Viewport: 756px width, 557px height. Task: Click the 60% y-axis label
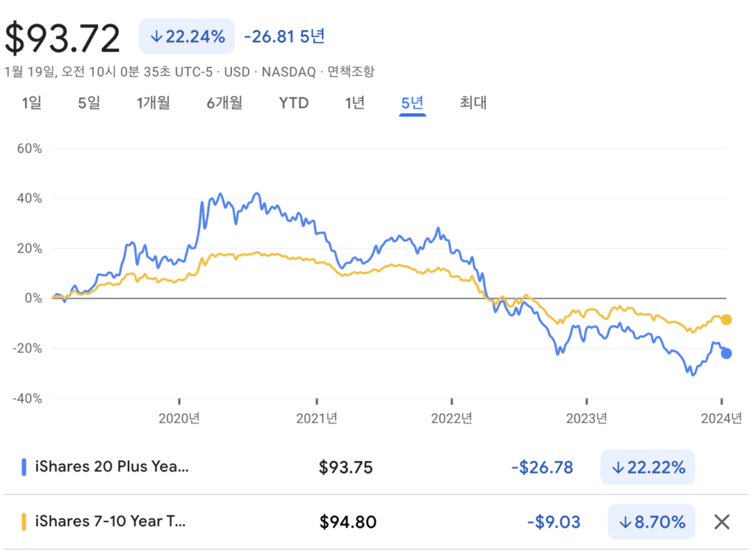pyautogui.click(x=30, y=148)
